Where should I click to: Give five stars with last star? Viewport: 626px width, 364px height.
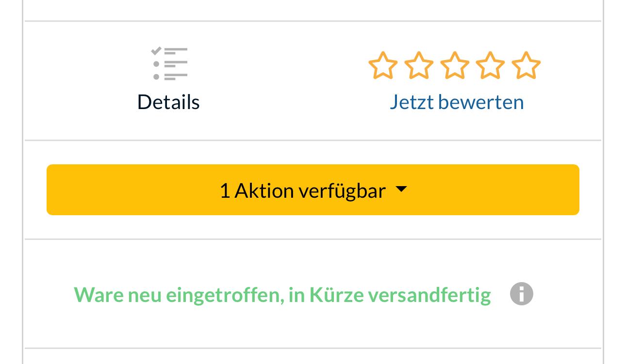click(x=526, y=65)
